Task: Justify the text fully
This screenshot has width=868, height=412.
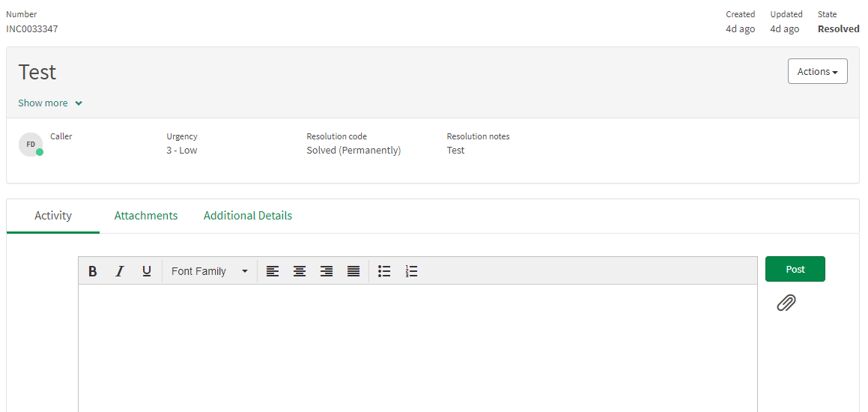Action: pyautogui.click(x=353, y=271)
